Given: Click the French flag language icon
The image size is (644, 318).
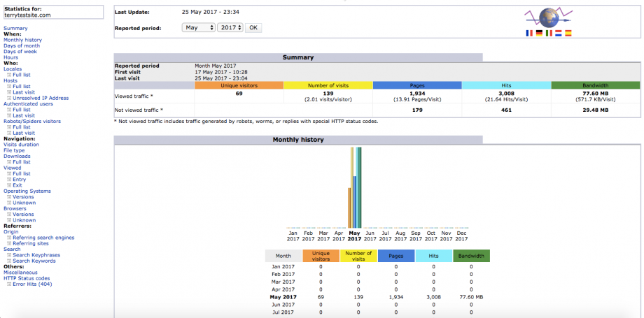Looking at the screenshot, I should pyautogui.click(x=529, y=34).
